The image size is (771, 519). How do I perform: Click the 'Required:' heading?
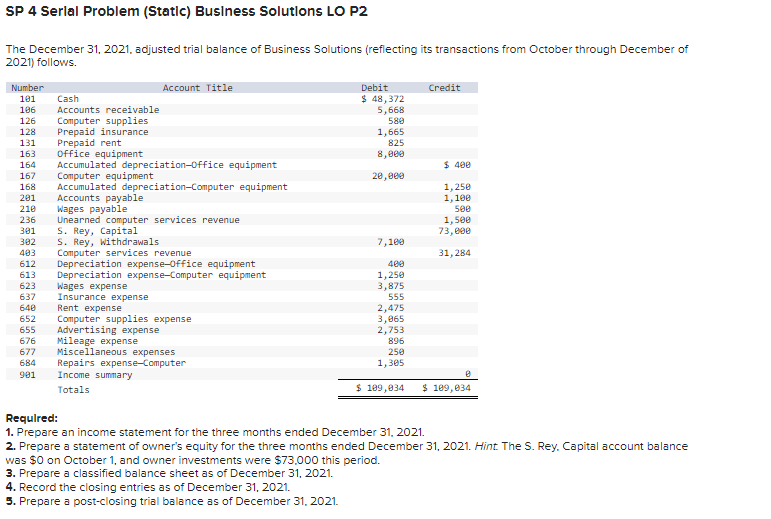point(31,418)
